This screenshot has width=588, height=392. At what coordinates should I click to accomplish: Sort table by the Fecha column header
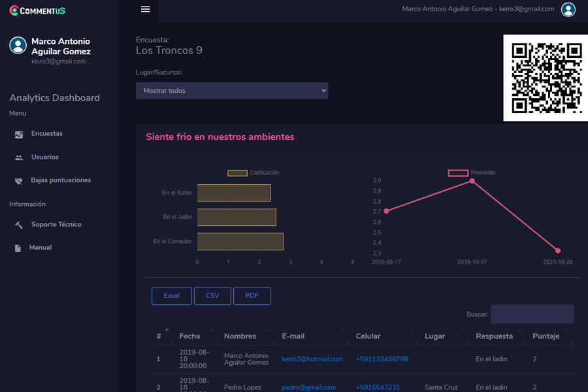(x=189, y=336)
